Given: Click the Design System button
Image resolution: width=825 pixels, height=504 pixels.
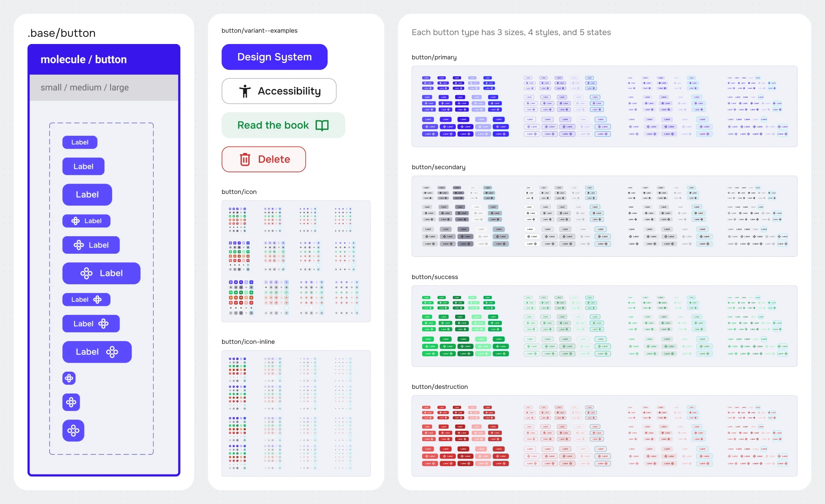Looking at the screenshot, I should tap(275, 57).
